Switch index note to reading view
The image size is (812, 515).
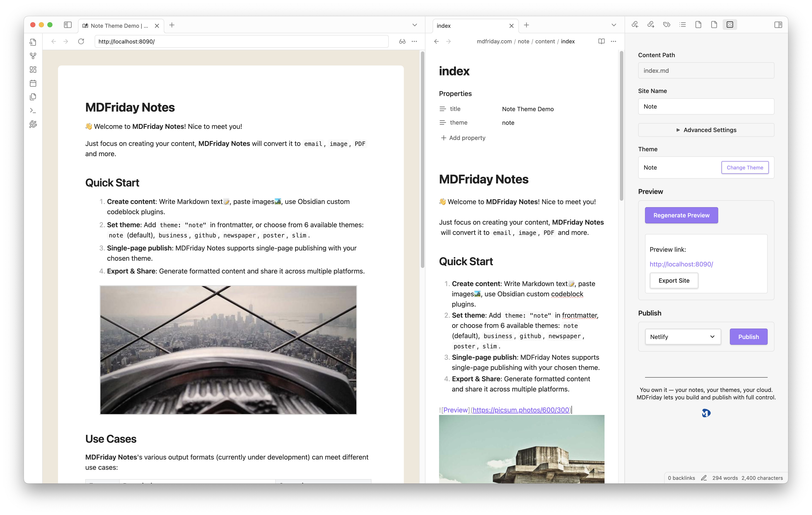coord(601,41)
